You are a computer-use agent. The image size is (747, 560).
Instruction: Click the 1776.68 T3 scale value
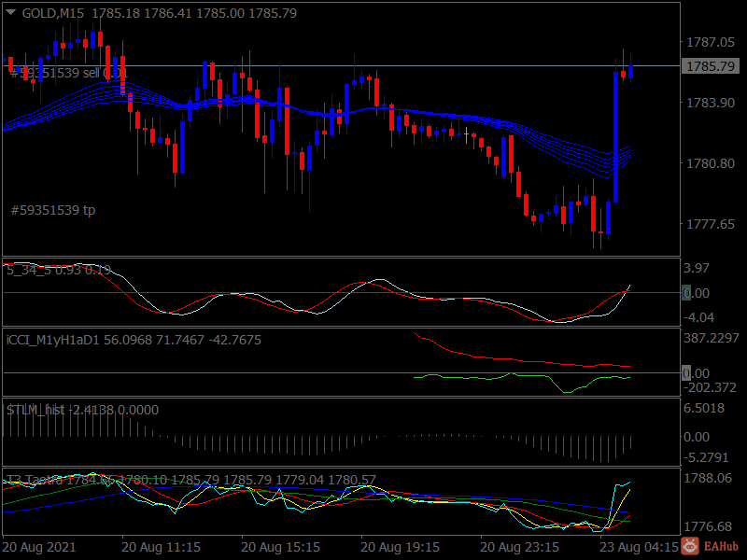click(x=708, y=526)
